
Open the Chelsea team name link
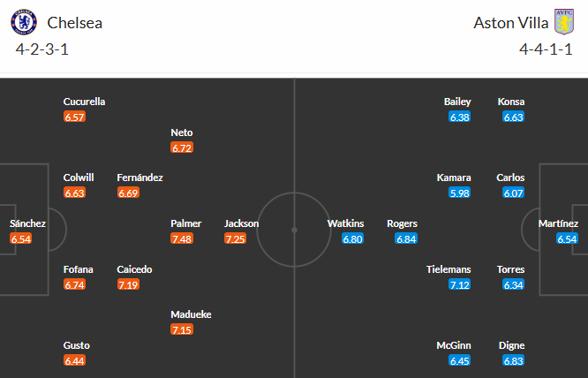pyautogui.click(x=75, y=22)
